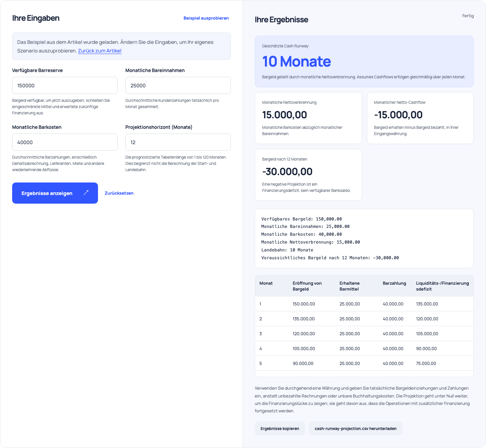Click the summary line Monatliche Barkosten: 40,000.00
Image resolution: width=486 pixels, height=448 pixels.
click(301, 234)
